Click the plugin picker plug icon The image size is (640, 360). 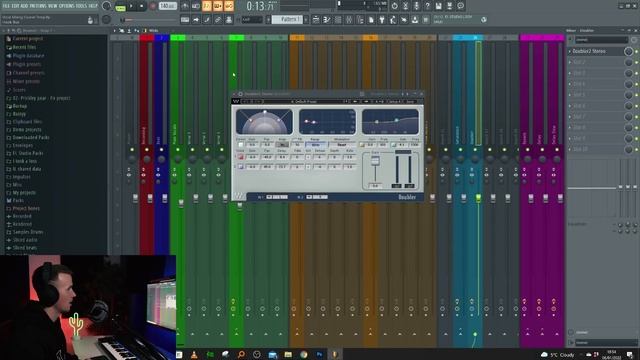[x=382, y=20]
